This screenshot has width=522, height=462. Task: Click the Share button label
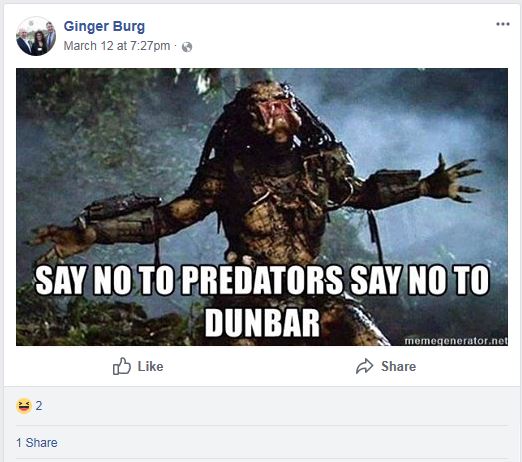pos(398,366)
